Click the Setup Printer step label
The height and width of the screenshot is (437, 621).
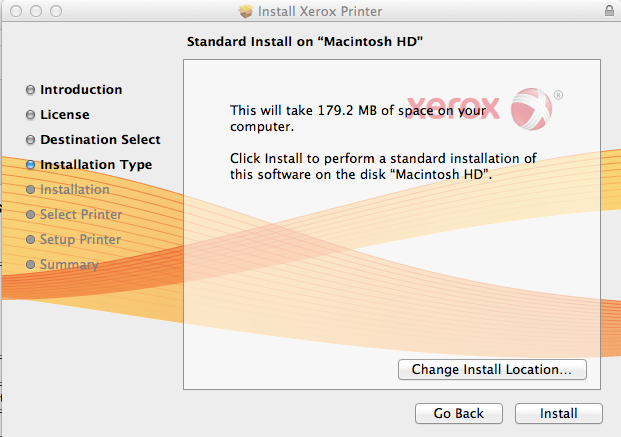point(80,240)
